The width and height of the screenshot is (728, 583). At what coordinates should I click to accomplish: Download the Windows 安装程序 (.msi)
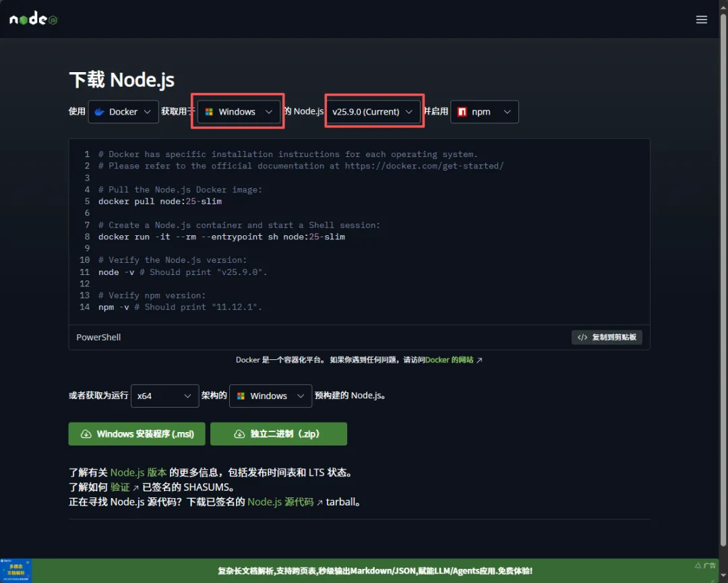click(x=137, y=434)
